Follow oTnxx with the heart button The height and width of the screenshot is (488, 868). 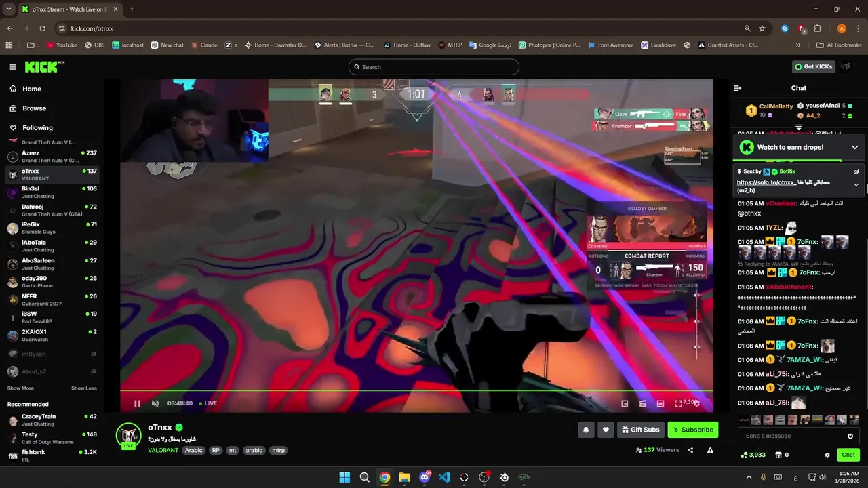pos(606,430)
